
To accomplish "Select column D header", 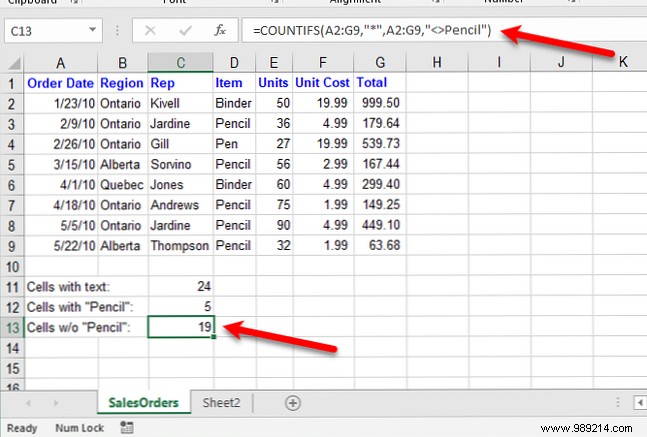I will click(x=234, y=63).
